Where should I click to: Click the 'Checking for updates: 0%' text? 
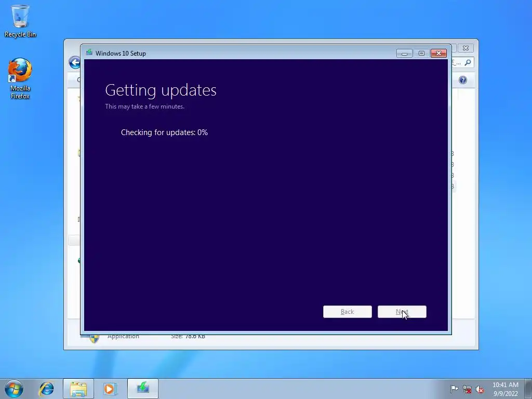click(x=164, y=132)
